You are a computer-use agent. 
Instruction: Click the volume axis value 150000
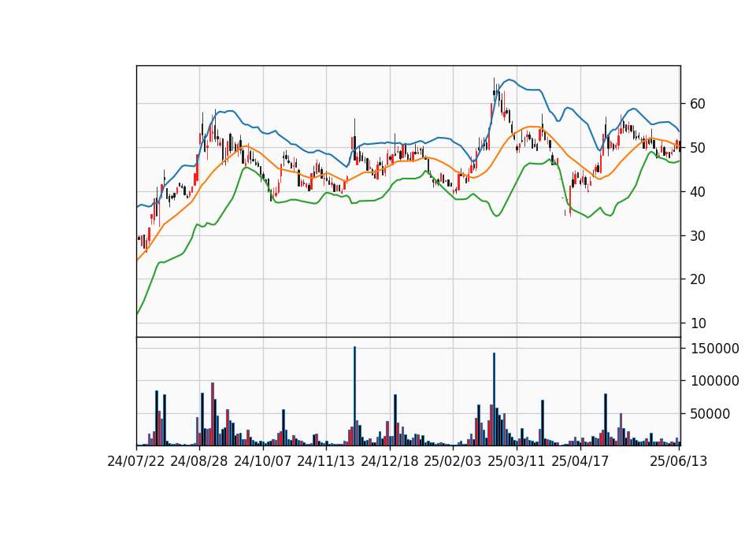click(715, 349)
